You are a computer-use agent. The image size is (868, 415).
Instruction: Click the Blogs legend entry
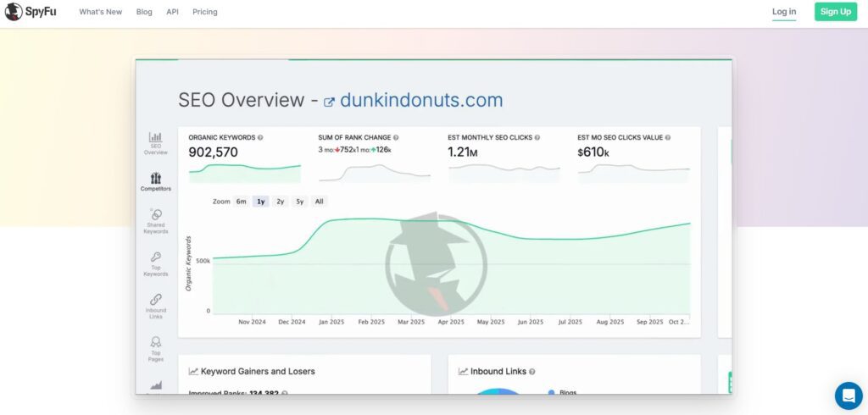pyautogui.click(x=562, y=392)
